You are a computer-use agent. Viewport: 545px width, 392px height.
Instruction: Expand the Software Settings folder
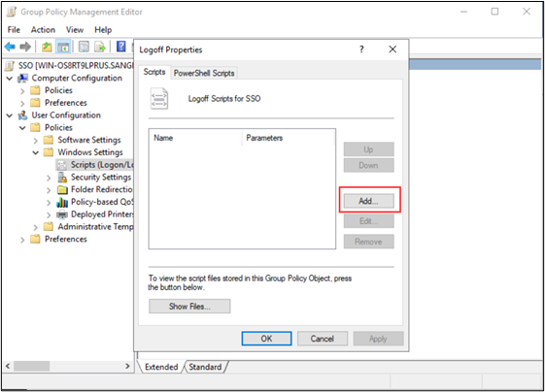click(35, 141)
